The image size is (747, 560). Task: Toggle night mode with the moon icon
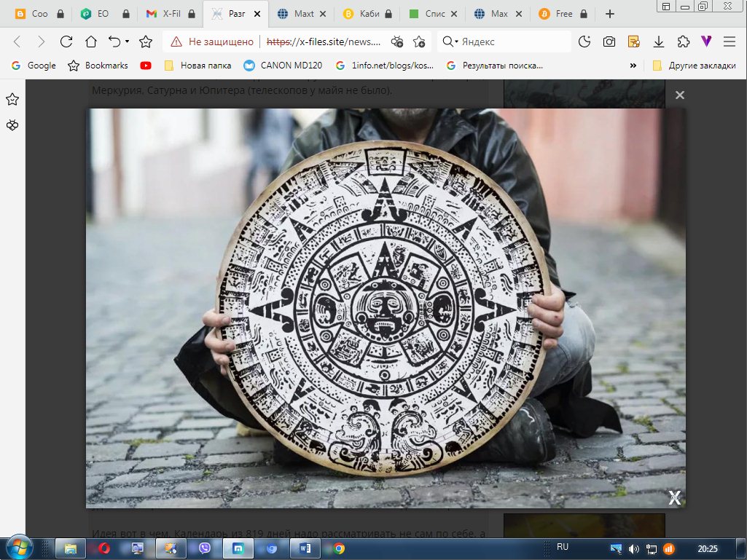pyautogui.click(x=584, y=42)
